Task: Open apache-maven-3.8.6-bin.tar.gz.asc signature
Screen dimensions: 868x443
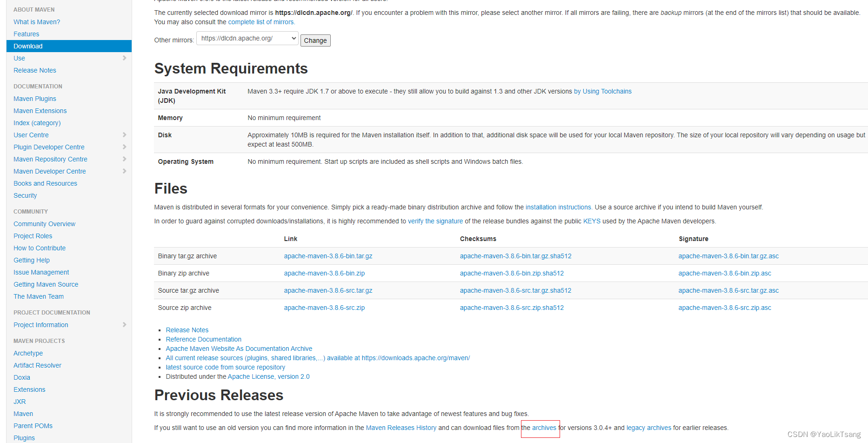Action: 728,256
